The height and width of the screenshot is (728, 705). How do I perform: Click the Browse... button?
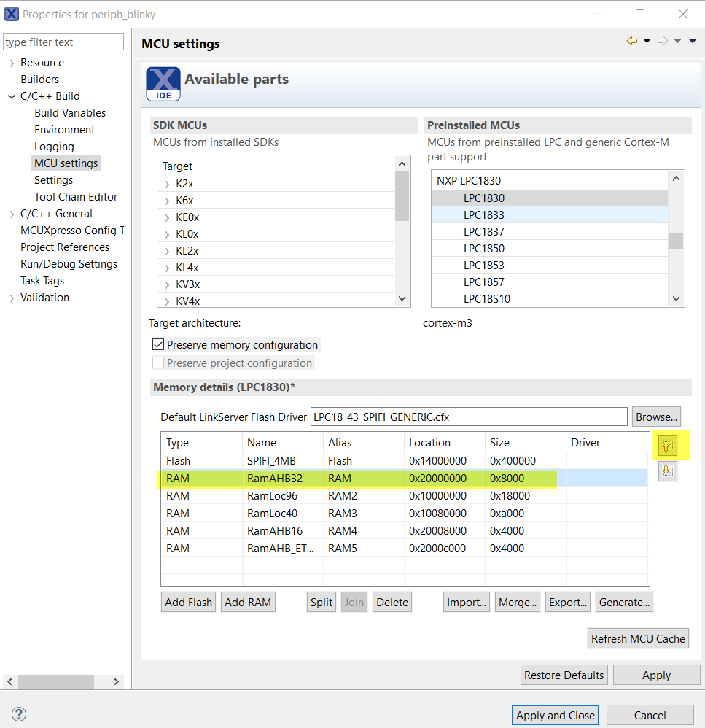pyautogui.click(x=656, y=417)
